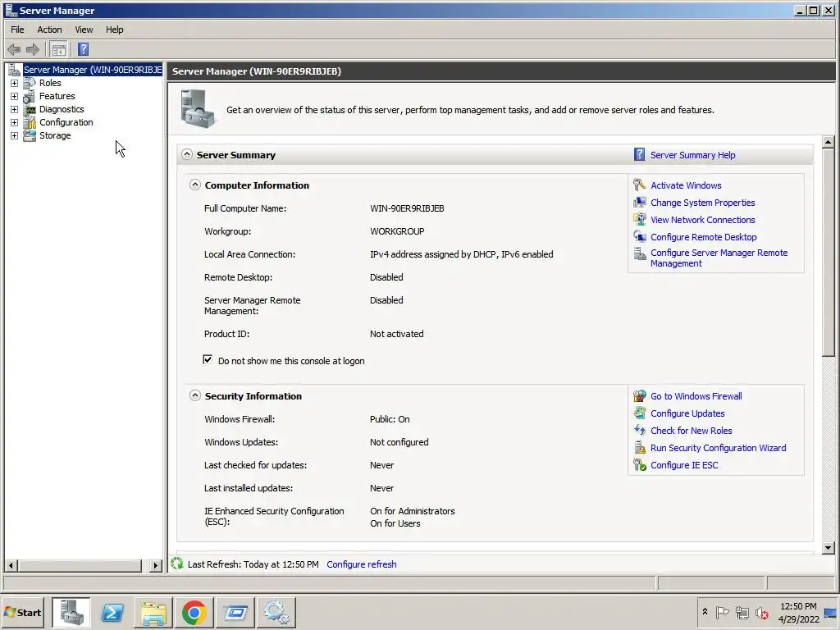Click the vertical scrollbar thumb in details pane
This screenshot has width=840, height=630.
[829, 253]
